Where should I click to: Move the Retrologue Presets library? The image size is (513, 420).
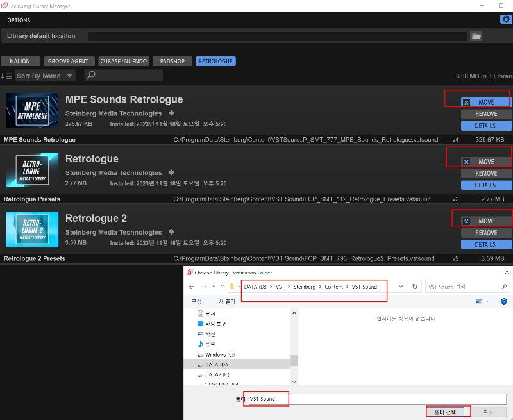[x=486, y=162]
